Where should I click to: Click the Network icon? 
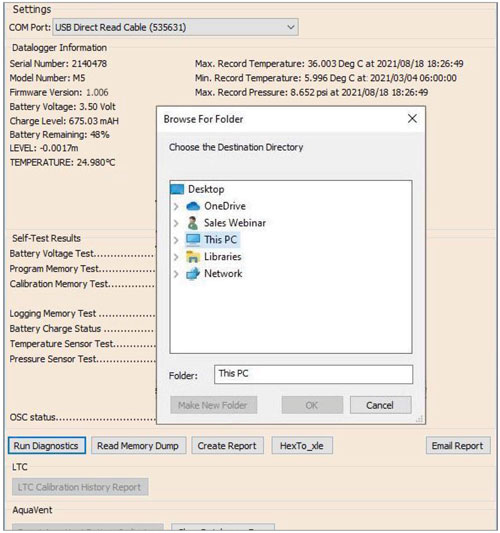[x=193, y=273]
